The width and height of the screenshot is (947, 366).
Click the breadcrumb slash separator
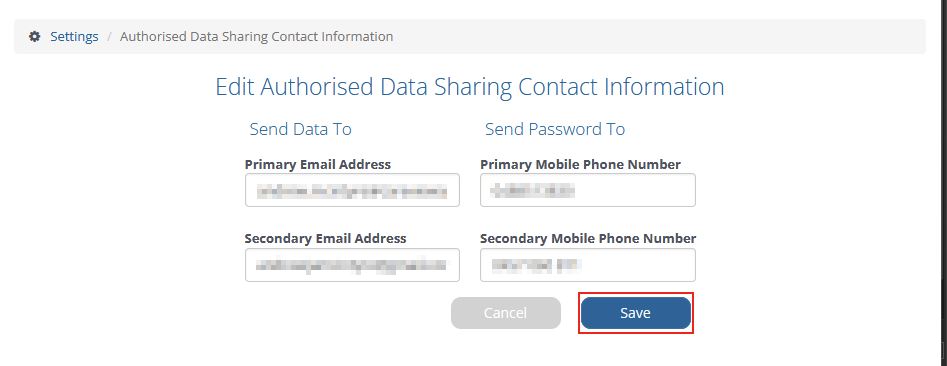click(x=109, y=36)
